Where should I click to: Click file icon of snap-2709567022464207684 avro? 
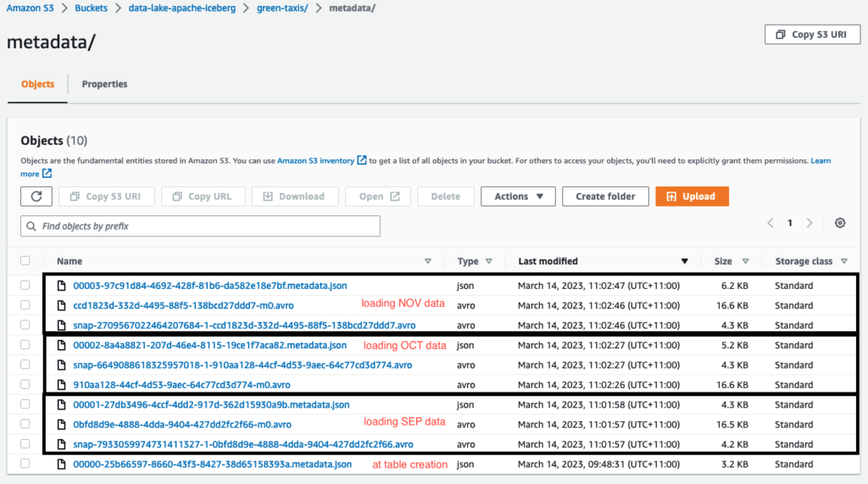click(x=61, y=325)
